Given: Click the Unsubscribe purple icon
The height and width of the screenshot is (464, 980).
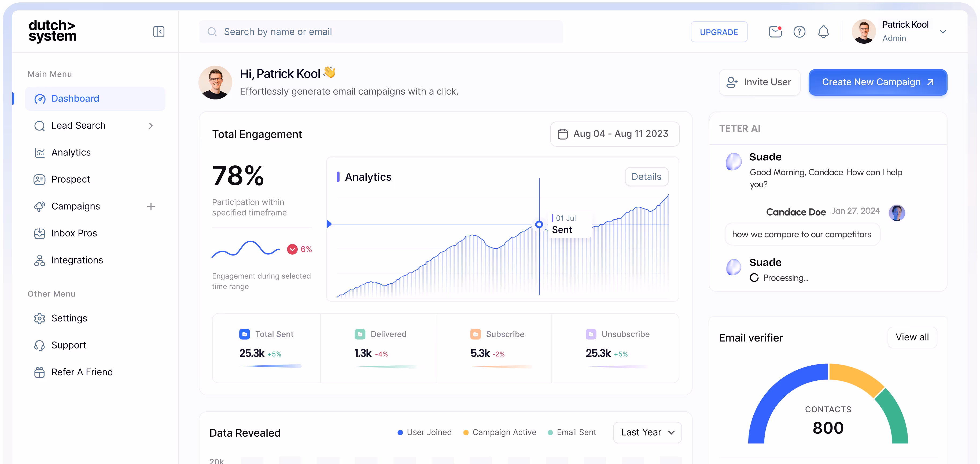Looking at the screenshot, I should tap(591, 334).
